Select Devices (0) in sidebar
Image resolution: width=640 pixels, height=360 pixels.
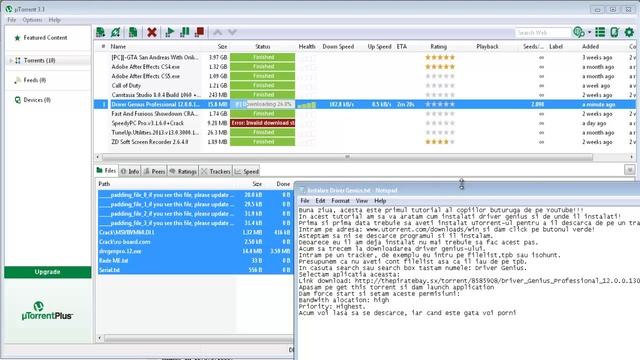(x=37, y=100)
